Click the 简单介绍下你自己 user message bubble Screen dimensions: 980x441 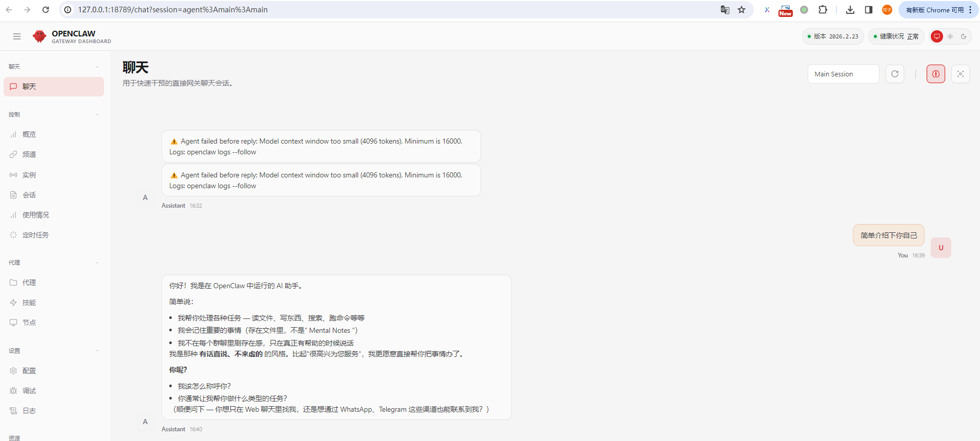(889, 235)
